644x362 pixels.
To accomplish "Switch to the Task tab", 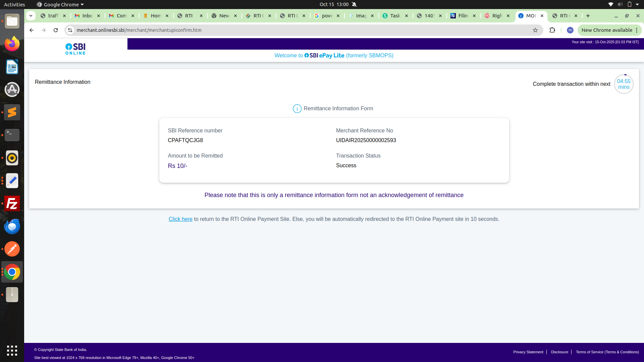I will [395, 16].
